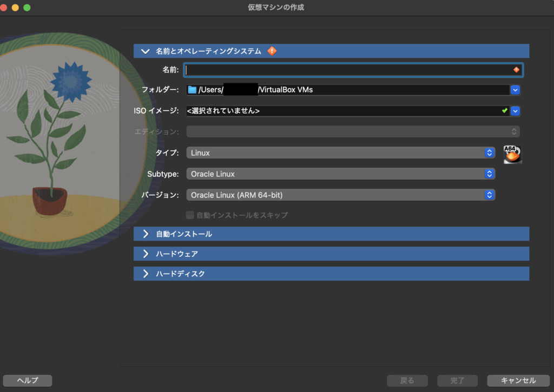Click into the 名前 text field

346,70
